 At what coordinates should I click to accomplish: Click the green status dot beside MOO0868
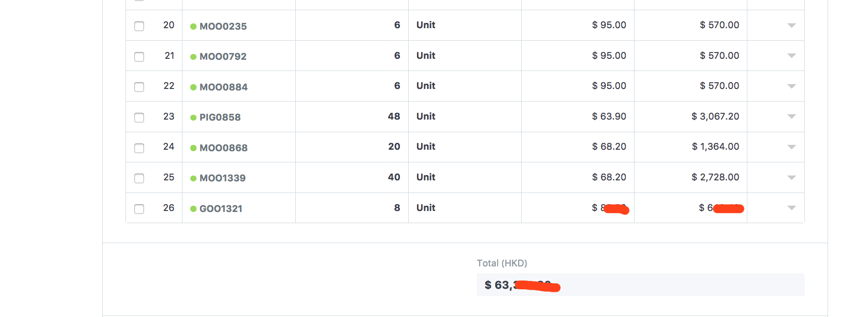pos(193,148)
